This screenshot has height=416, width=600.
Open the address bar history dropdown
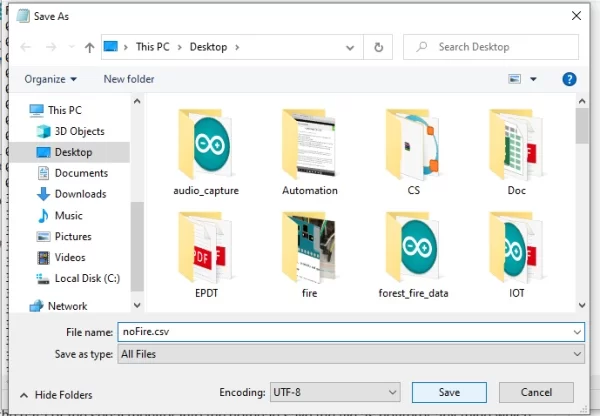(x=349, y=47)
